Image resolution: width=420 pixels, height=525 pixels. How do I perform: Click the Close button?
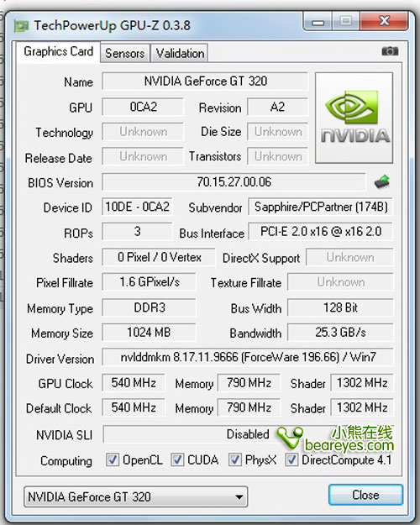[x=365, y=495]
